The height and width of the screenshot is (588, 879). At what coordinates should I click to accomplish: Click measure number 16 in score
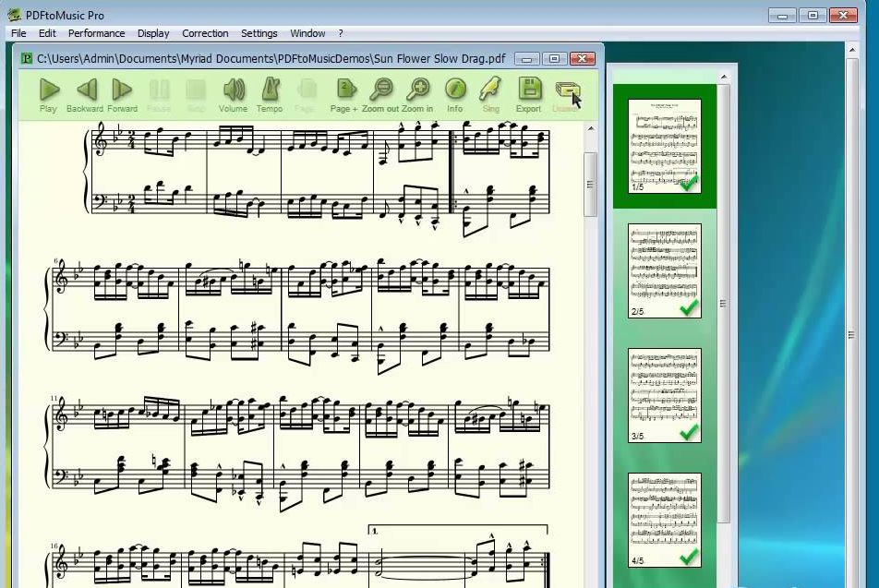click(x=54, y=546)
